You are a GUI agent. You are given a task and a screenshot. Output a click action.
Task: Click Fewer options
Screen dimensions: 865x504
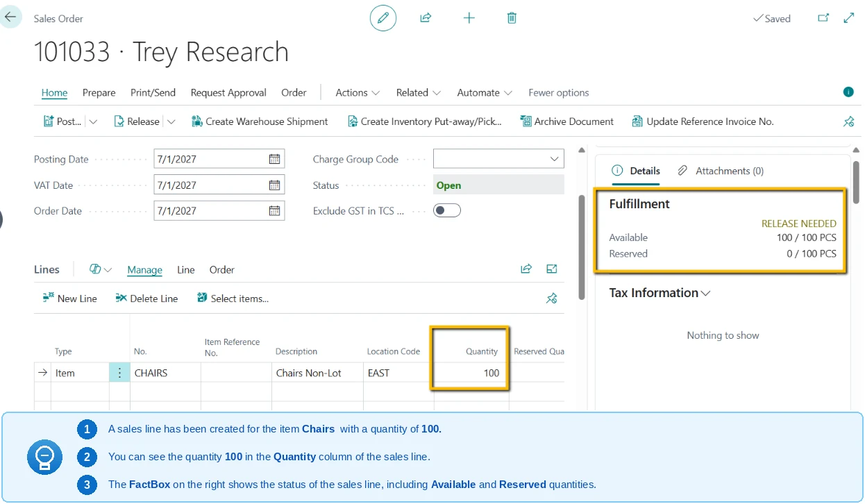(558, 92)
